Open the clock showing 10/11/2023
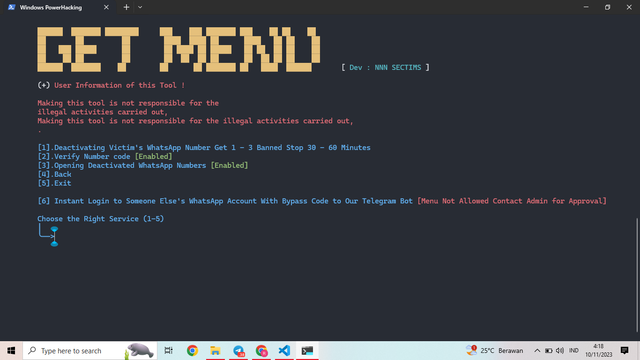The width and height of the screenshot is (640, 360). tap(598, 351)
